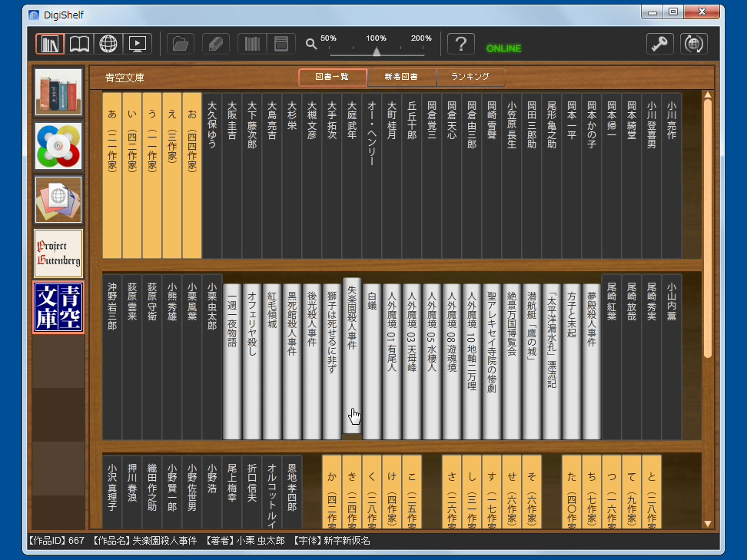Select the list layout icon
Screen dimensions: 747x560
(x=281, y=45)
